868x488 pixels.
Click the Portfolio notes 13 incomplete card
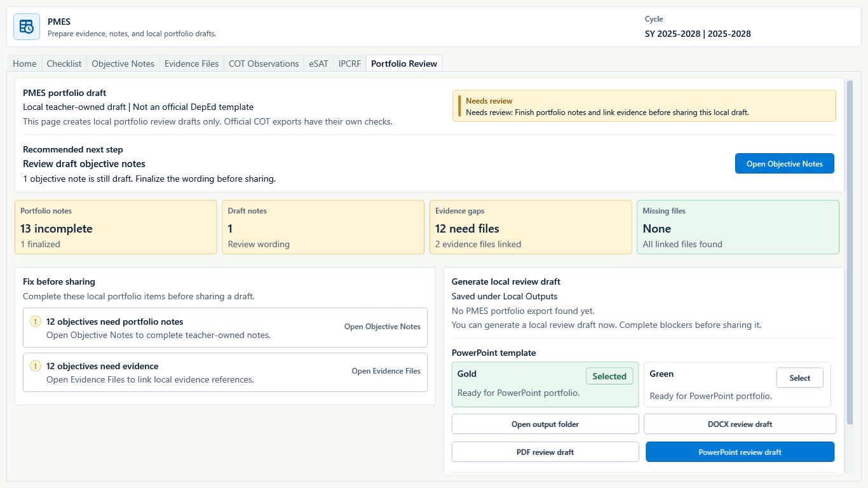point(116,227)
